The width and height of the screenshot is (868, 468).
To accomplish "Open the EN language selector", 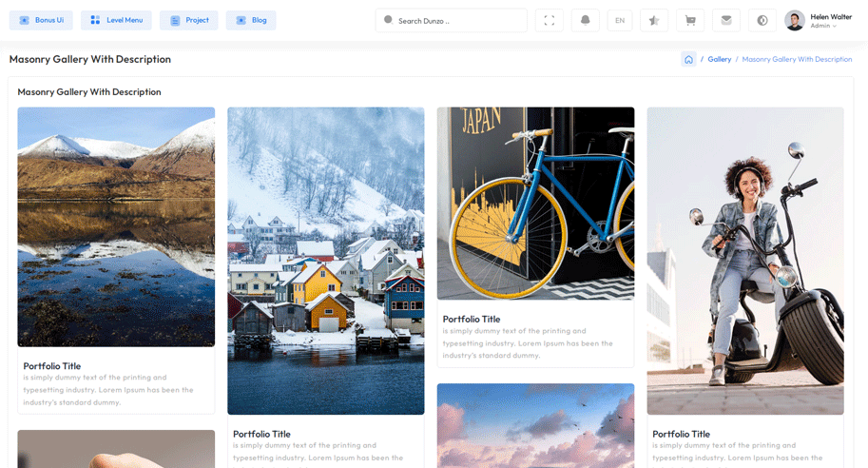I will point(620,20).
